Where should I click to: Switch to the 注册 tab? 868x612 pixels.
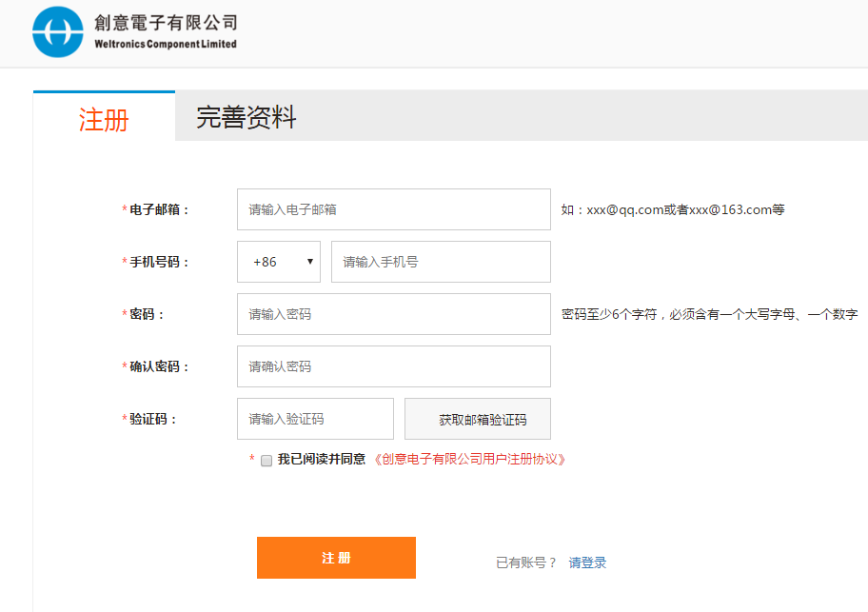click(104, 119)
